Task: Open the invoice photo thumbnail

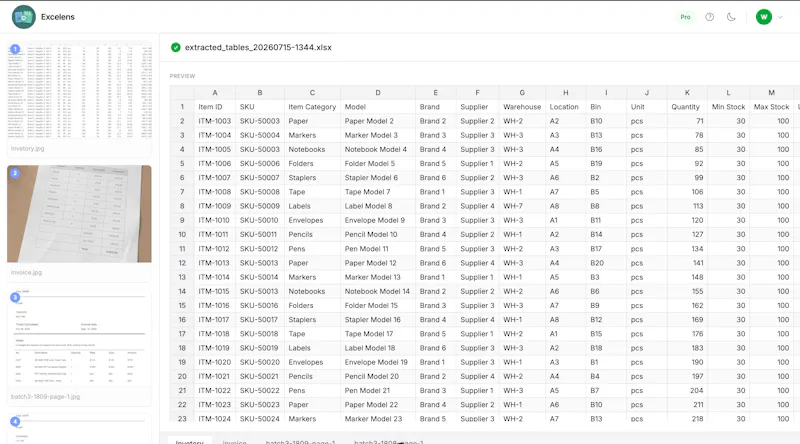Action: click(79, 214)
